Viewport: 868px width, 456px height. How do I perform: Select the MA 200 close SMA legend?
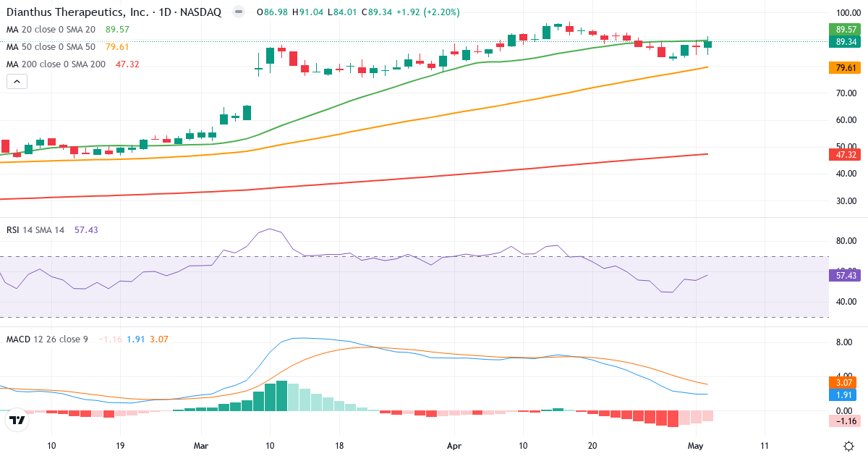point(56,64)
